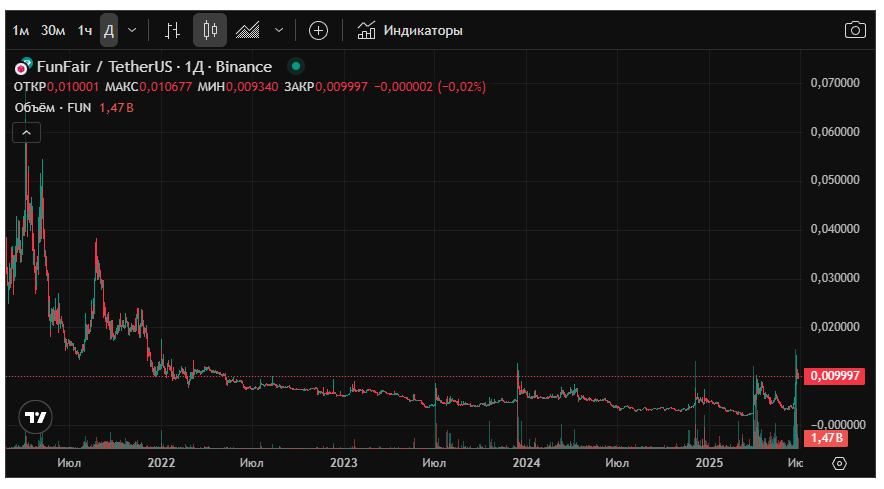
Task: Select the 1м timeframe
Action: pyautogui.click(x=21, y=30)
